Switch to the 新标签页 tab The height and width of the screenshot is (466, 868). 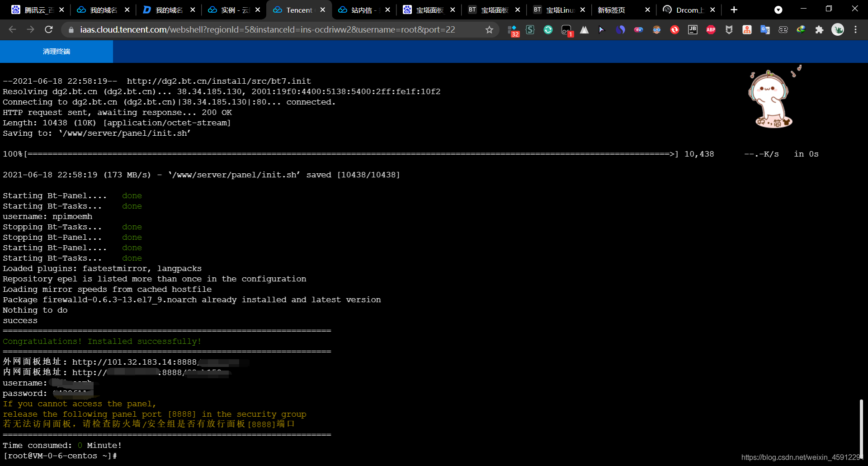click(624, 10)
